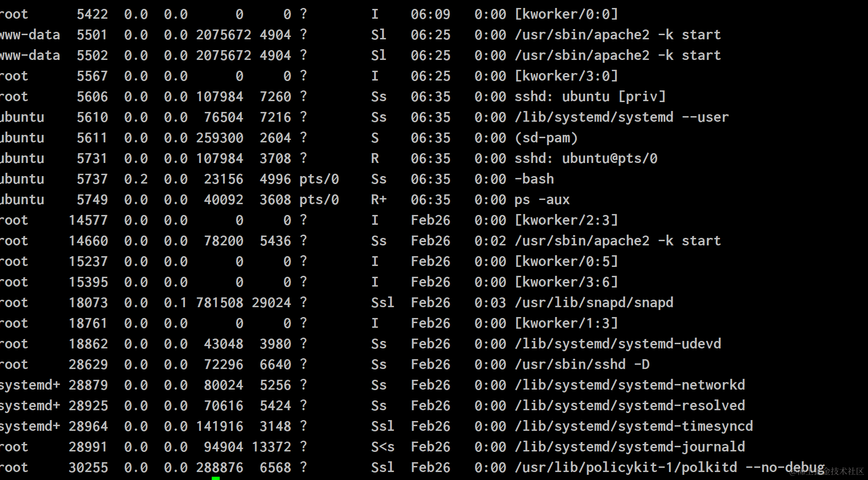Click PID 5606
This screenshot has height=480, width=868.
pyautogui.click(x=92, y=96)
